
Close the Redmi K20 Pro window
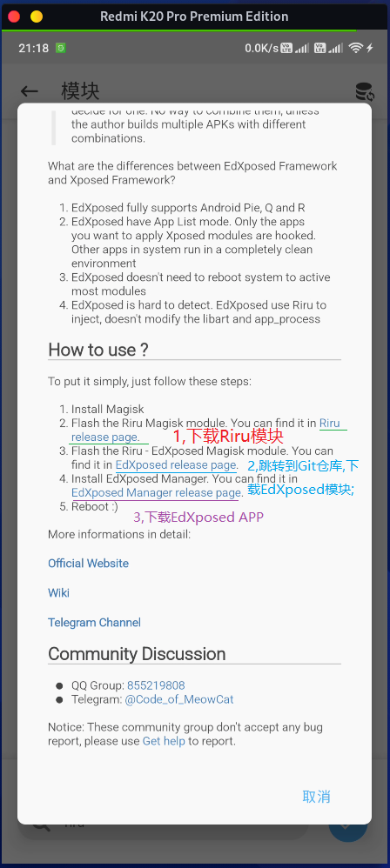[14, 17]
